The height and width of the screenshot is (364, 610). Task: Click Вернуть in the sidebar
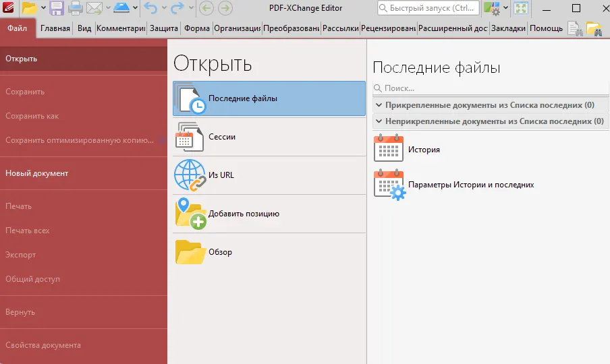[x=84, y=312]
